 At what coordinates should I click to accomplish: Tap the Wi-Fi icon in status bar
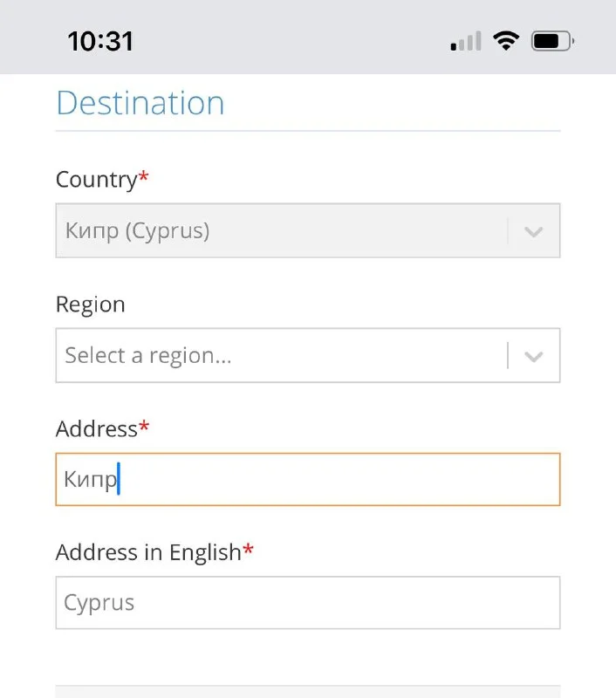pyautogui.click(x=504, y=40)
